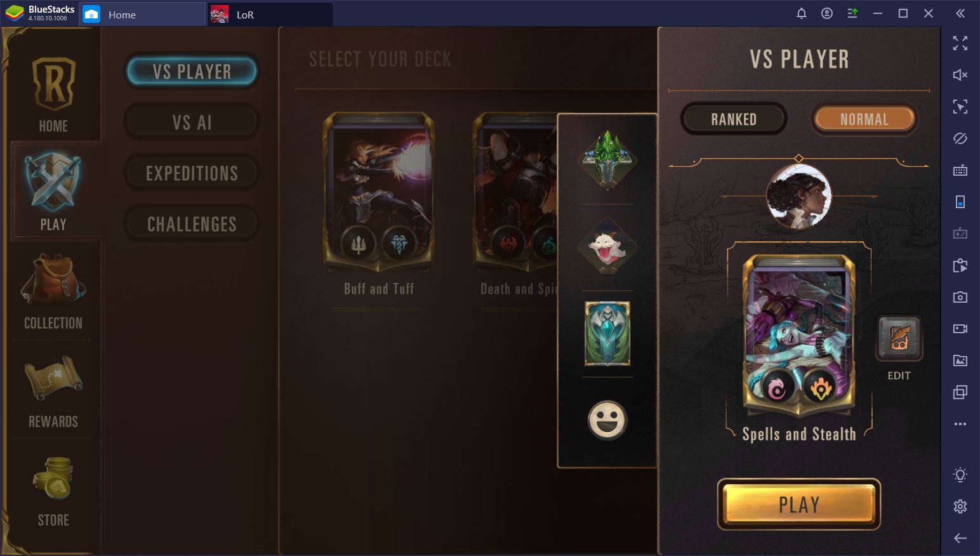Screen dimensions: 980x556
Task: Switch match type to Normal
Action: (864, 119)
